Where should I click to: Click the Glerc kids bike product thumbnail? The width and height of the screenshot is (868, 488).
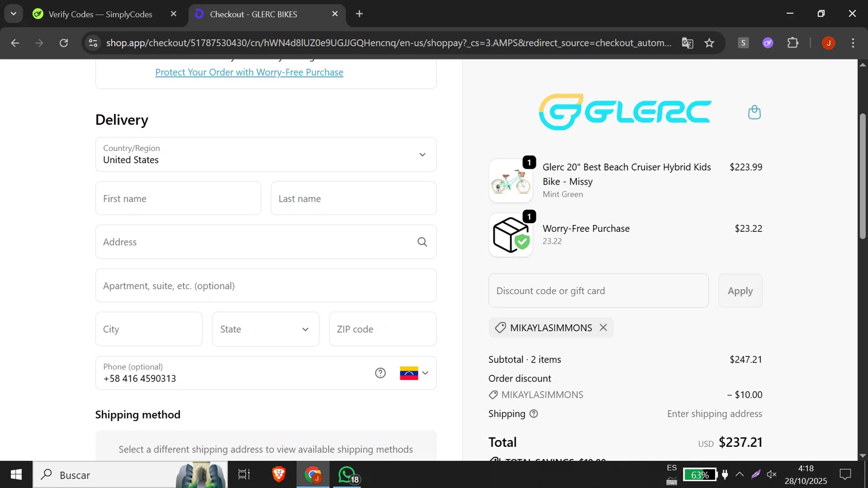[x=510, y=181]
